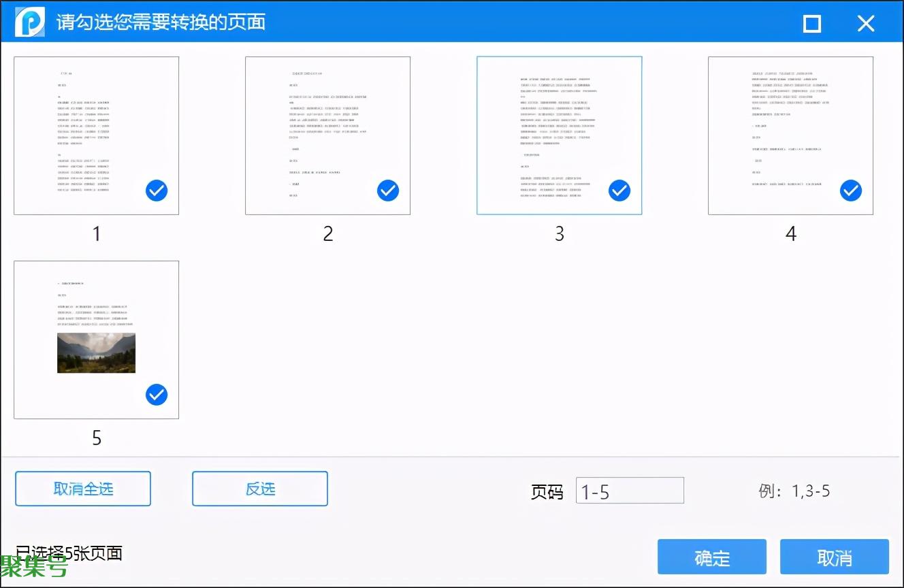Maximize the dialog window
This screenshot has width=904, height=588.
(x=812, y=24)
